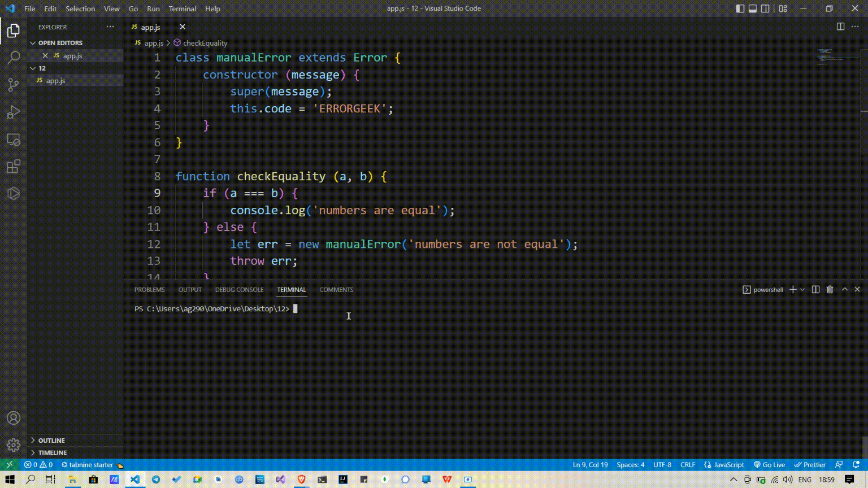This screenshot has height=488, width=868.
Task: Expand the Outline section
Action: (x=51, y=440)
